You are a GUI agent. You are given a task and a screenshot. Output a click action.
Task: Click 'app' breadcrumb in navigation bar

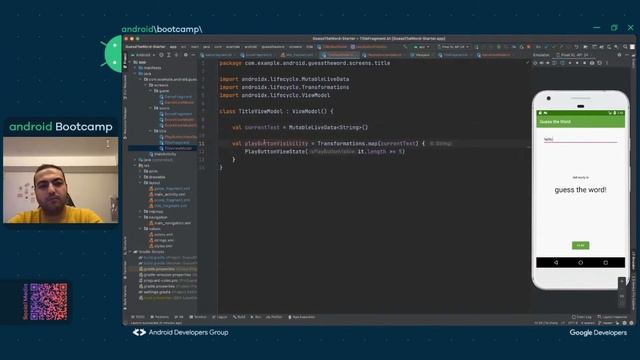pos(173,47)
